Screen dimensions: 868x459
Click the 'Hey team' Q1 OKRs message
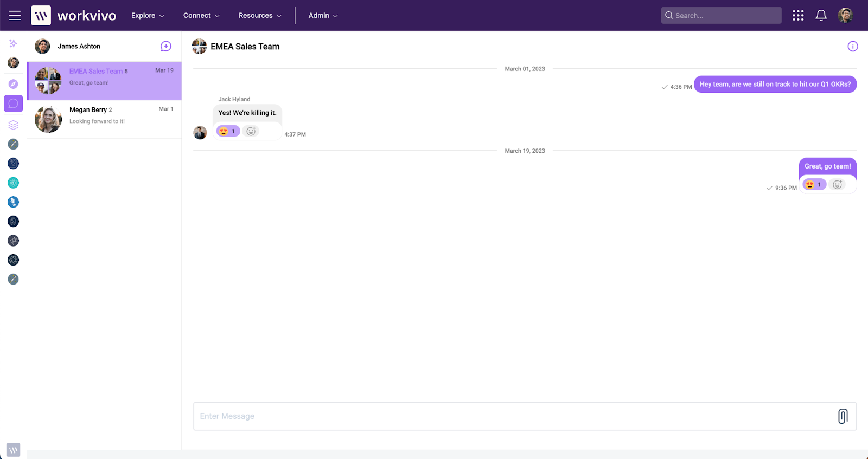[775, 85]
